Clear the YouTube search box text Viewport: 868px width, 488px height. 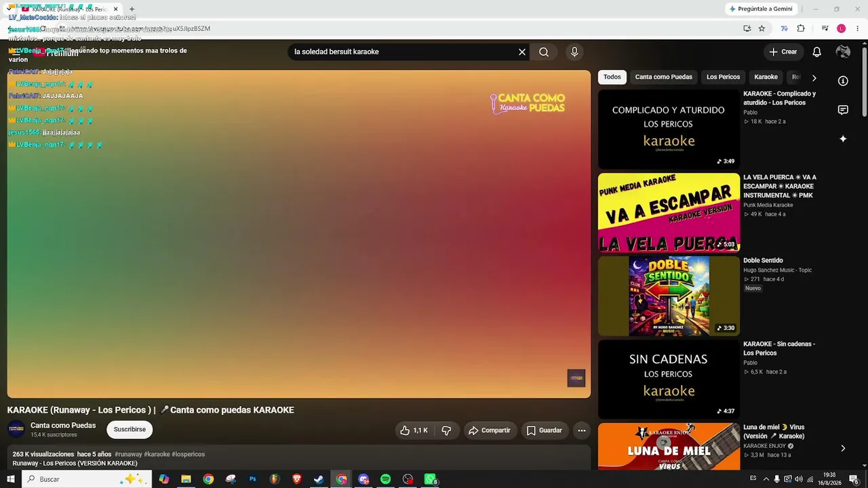[522, 52]
